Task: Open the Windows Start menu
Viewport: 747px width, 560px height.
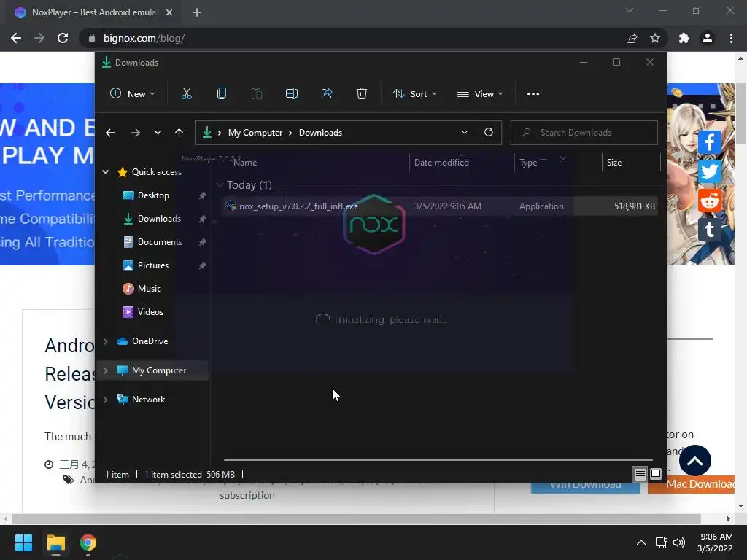Action: (x=23, y=542)
